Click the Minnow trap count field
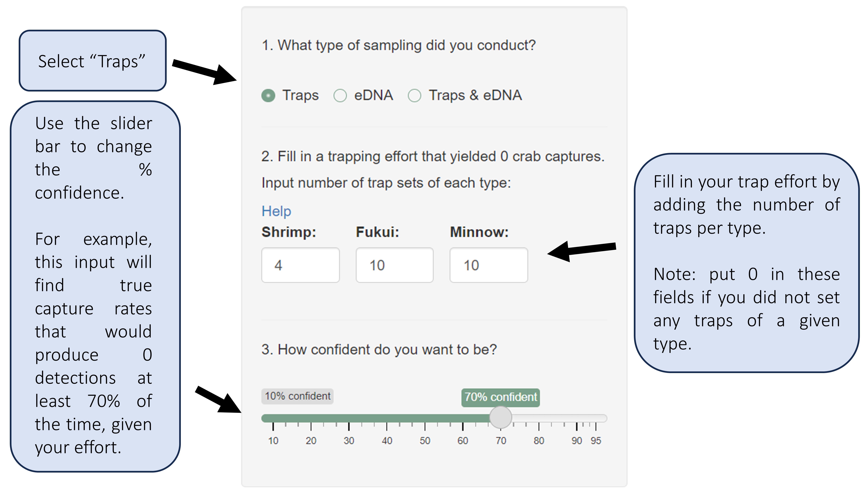Screen dimensions: 868x492 tap(488, 265)
